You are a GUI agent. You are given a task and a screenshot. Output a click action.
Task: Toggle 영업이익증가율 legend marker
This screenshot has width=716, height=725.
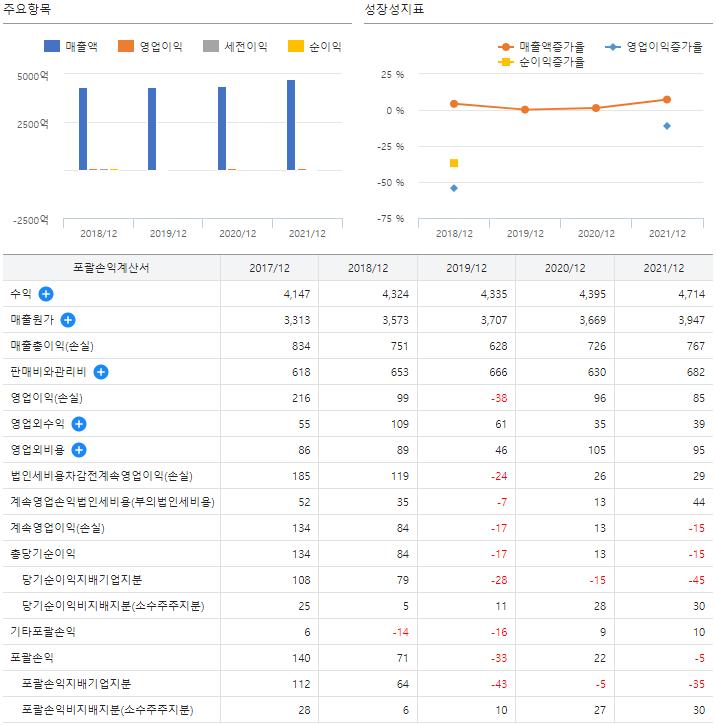(x=613, y=47)
